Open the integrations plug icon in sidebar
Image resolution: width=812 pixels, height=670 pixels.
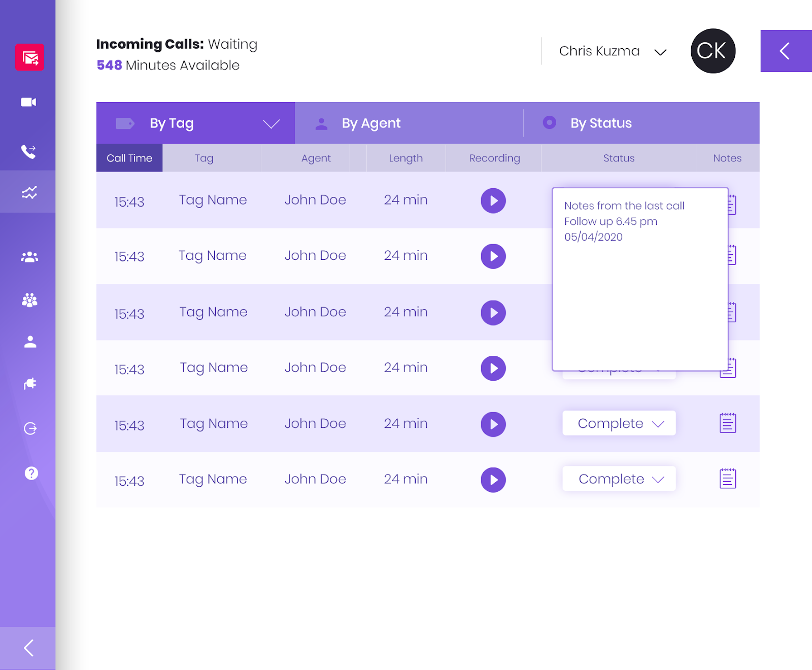tap(30, 384)
